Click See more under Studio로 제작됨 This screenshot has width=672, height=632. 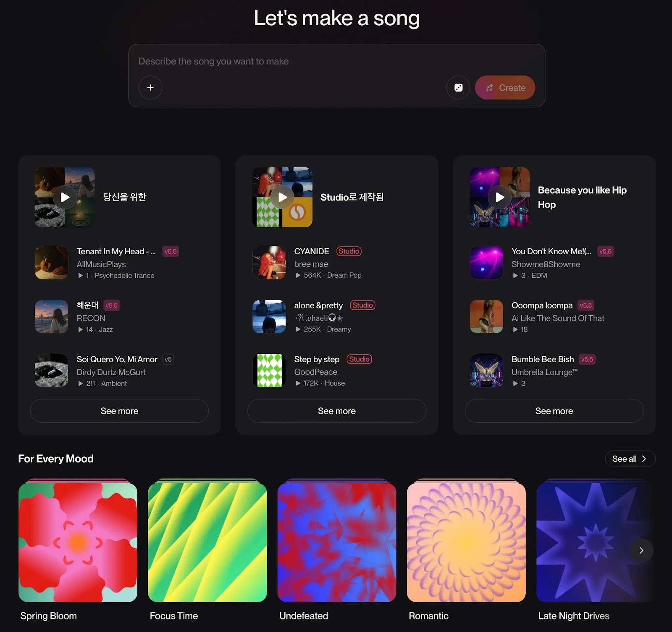click(x=337, y=411)
